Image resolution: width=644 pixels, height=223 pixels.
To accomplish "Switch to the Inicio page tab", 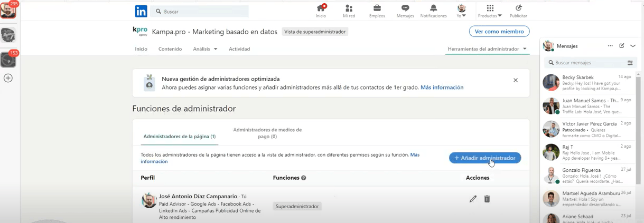I will tap(141, 49).
